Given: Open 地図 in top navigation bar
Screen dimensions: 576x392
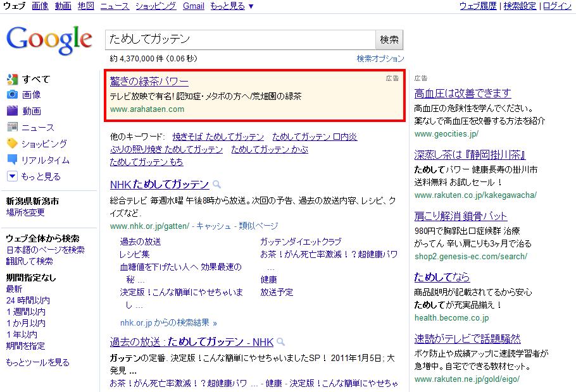Looking at the screenshot, I should [x=86, y=6].
